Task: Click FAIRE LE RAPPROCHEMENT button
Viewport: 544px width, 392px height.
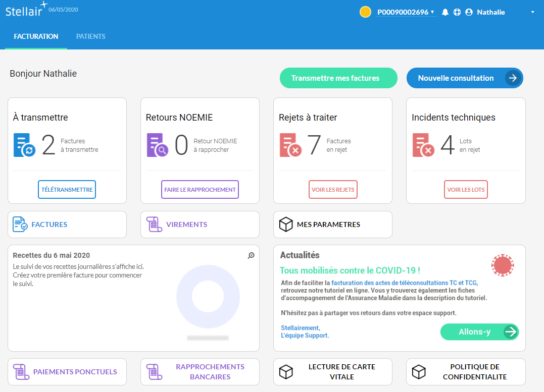Action: pos(200,190)
